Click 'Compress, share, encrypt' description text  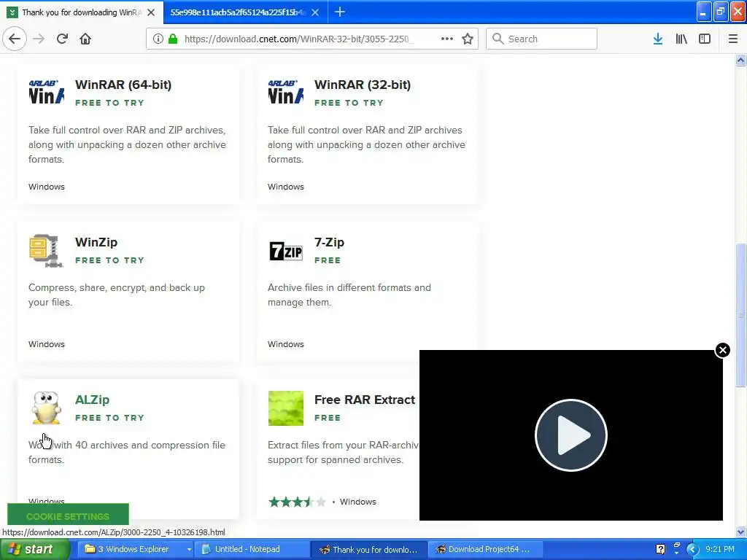tap(117, 295)
